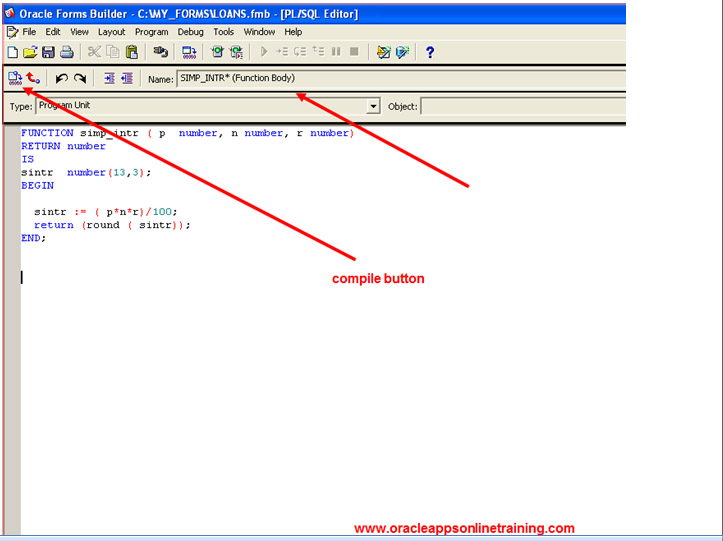The height and width of the screenshot is (541, 723).
Task: Click the BEGIN line in the code editor
Action: click(38, 185)
